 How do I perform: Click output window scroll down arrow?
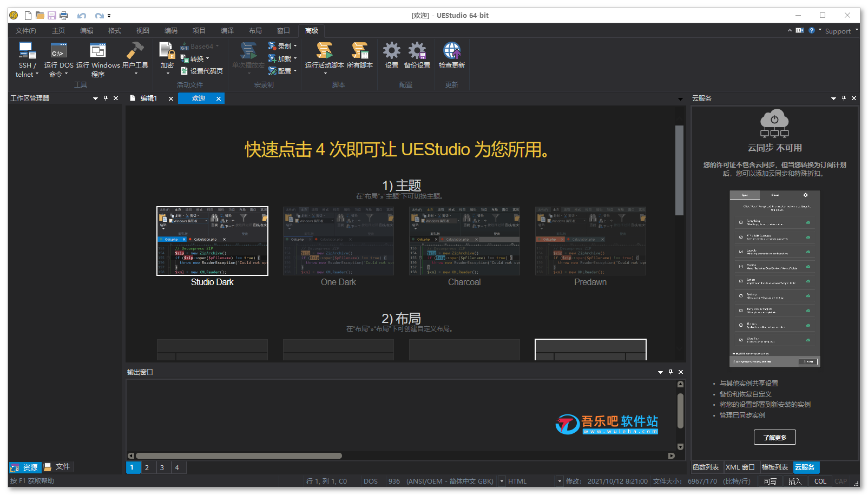point(680,447)
